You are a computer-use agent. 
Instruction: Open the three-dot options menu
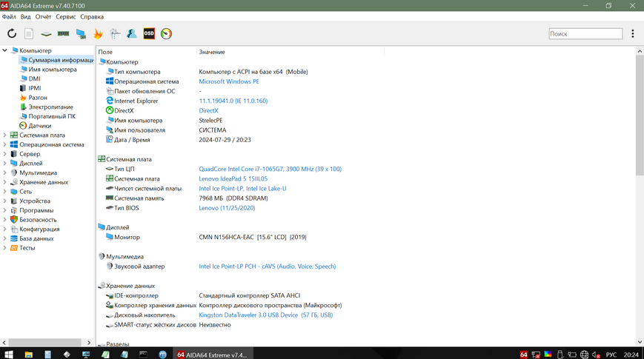[x=632, y=33]
